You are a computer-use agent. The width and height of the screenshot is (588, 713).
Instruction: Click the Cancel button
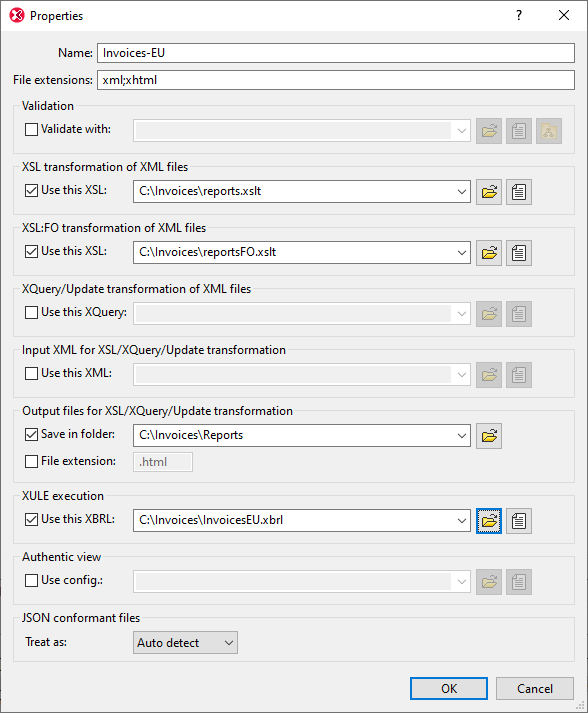point(535,688)
